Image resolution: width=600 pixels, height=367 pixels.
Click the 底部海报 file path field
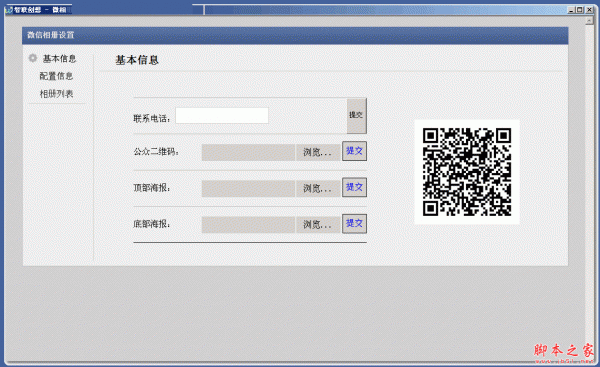pyautogui.click(x=248, y=225)
